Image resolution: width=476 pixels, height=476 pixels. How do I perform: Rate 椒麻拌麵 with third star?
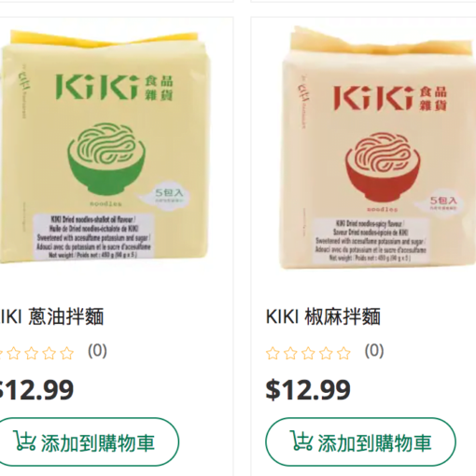click(308, 354)
